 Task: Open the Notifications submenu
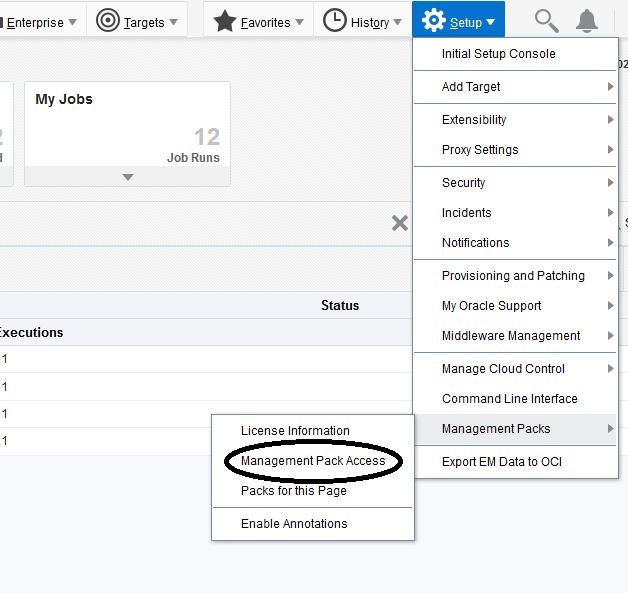click(515, 243)
